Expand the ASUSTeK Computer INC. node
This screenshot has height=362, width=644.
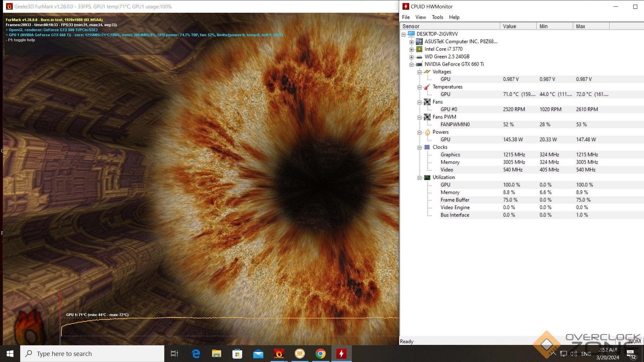tap(412, 42)
